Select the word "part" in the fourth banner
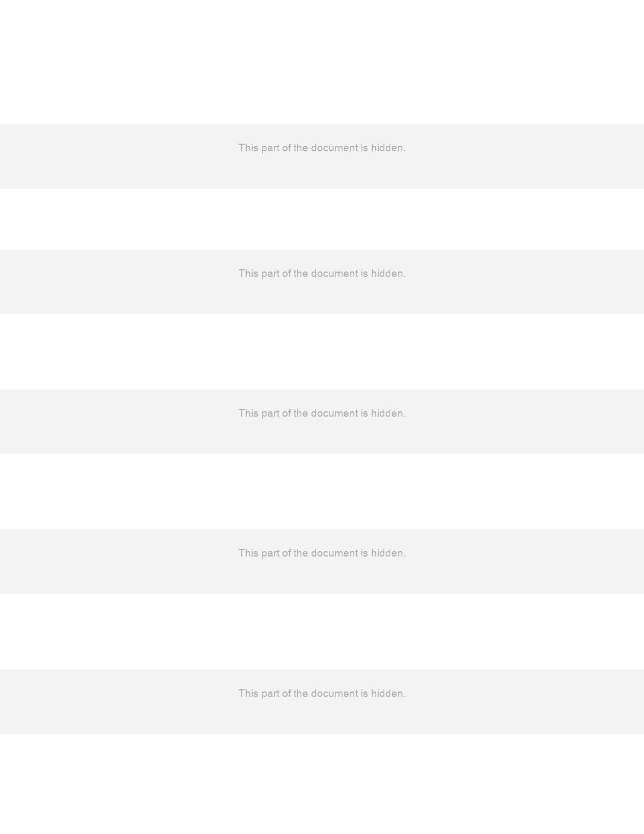 pos(270,553)
